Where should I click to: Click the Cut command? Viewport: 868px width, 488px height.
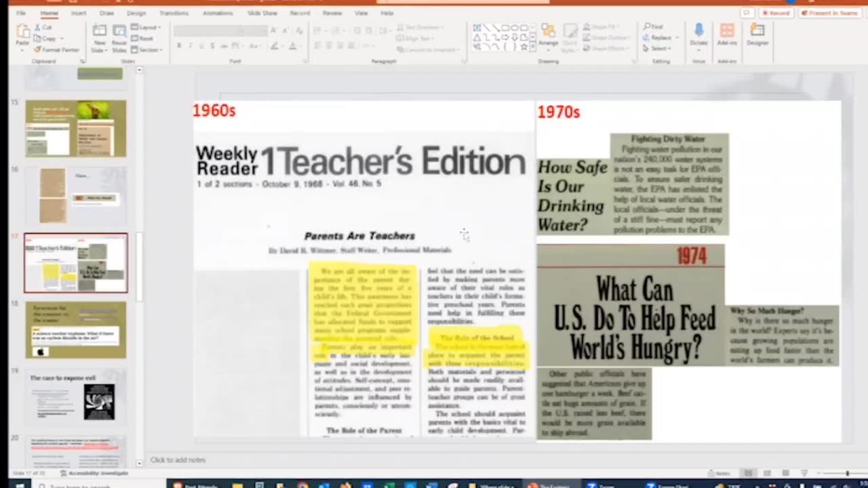tap(43, 28)
